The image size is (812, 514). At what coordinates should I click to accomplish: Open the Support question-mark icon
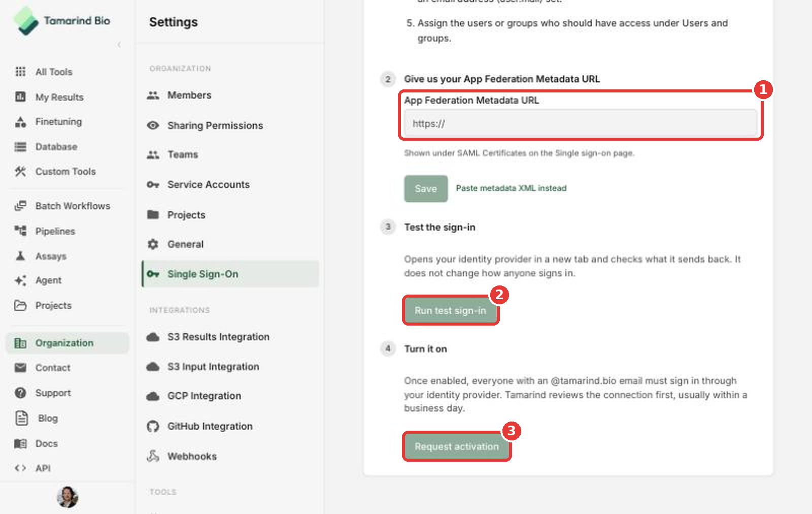pos(20,393)
